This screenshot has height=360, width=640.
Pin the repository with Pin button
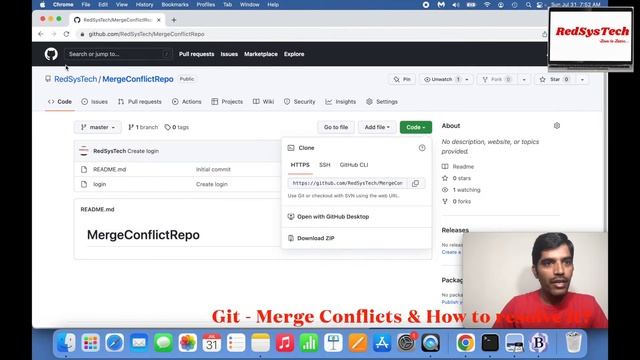click(402, 79)
